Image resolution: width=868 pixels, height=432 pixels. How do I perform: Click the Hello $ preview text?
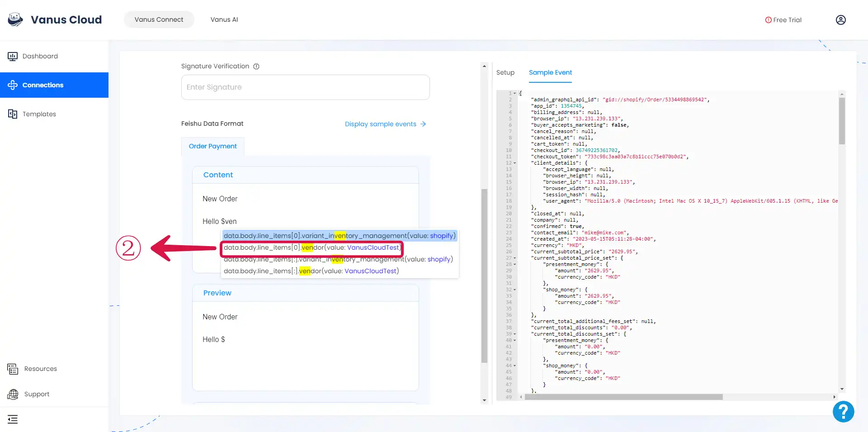(x=214, y=339)
